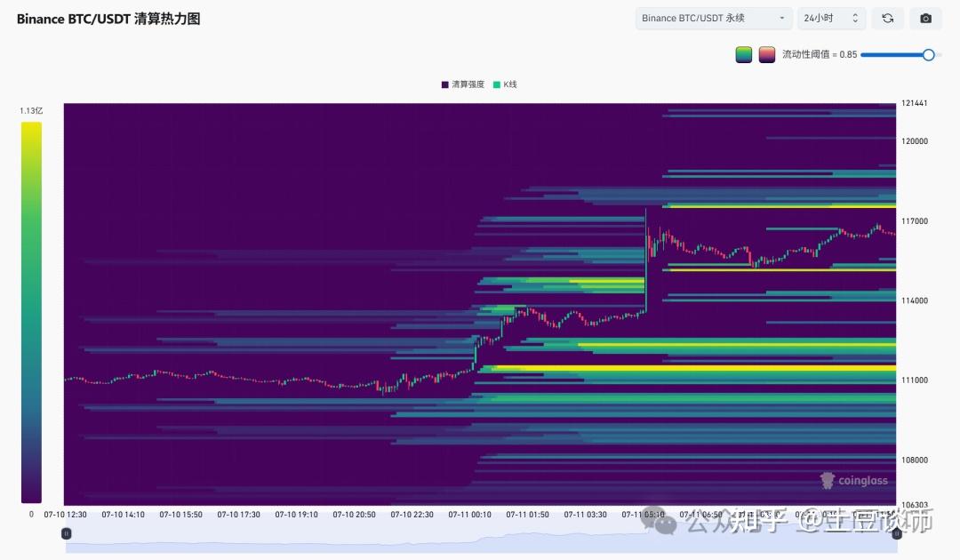Image resolution: width=960 pixels, height=560 pixels.
Task: Click the heat intensity color scale bar
Action: (31, 312)
